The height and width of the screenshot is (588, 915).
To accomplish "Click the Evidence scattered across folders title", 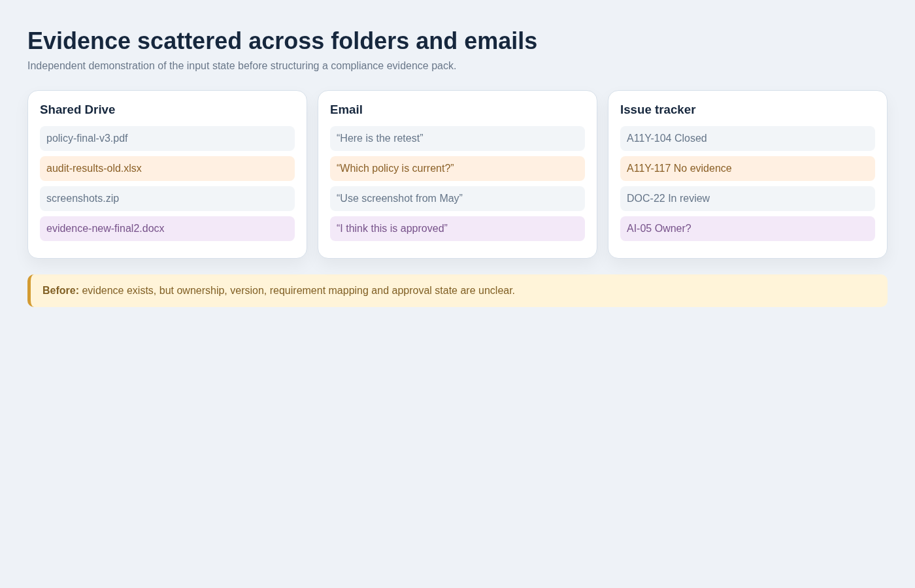I will pos(282,41).
